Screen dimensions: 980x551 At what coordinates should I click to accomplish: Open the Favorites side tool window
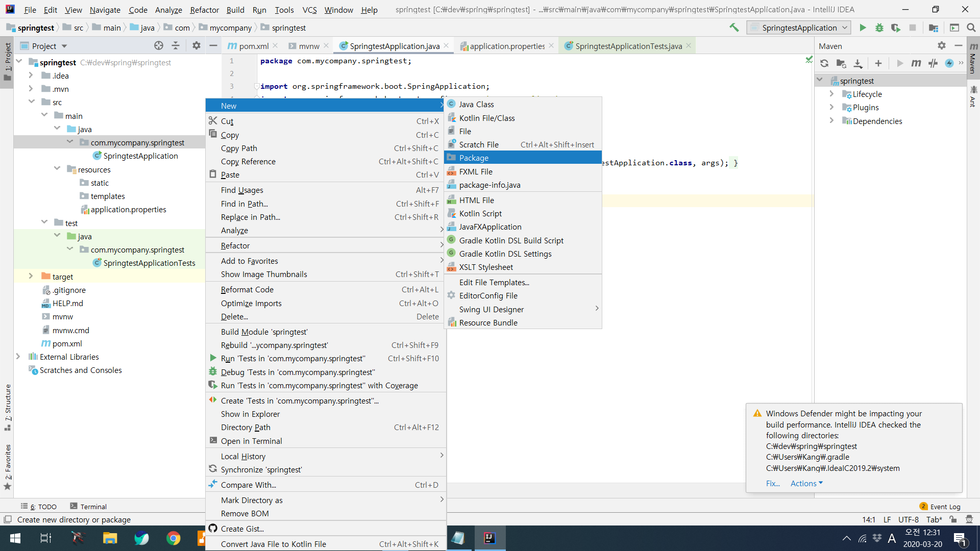click(8, 466)
